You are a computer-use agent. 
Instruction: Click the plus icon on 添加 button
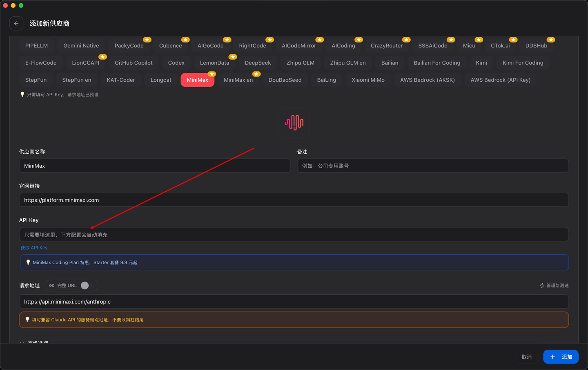point(552,357)
